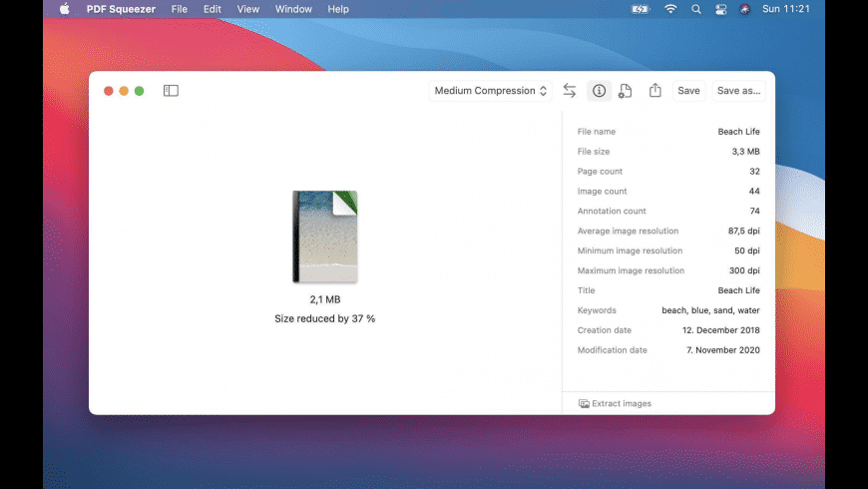Open the Apple menu

(x=64, y=9)
